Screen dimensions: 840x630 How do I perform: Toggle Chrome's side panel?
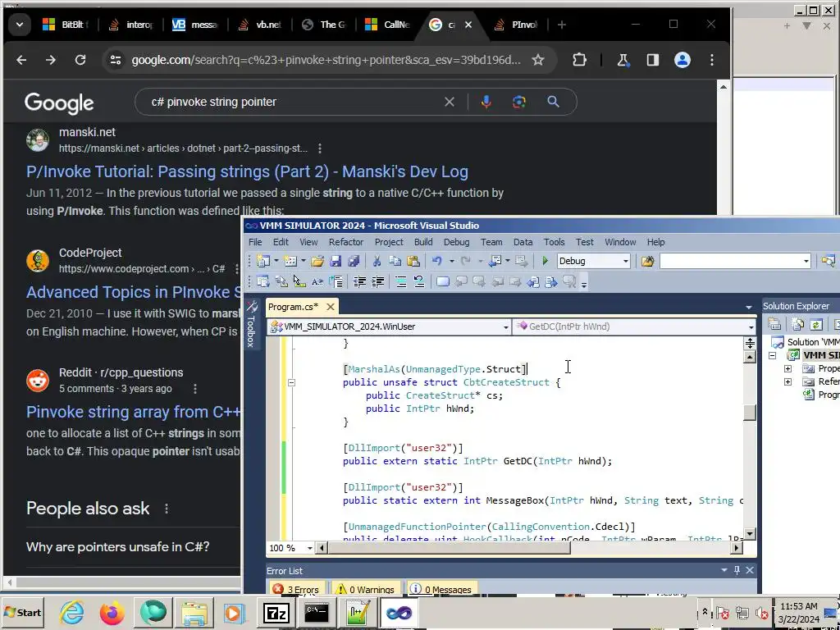click(652, 60)
